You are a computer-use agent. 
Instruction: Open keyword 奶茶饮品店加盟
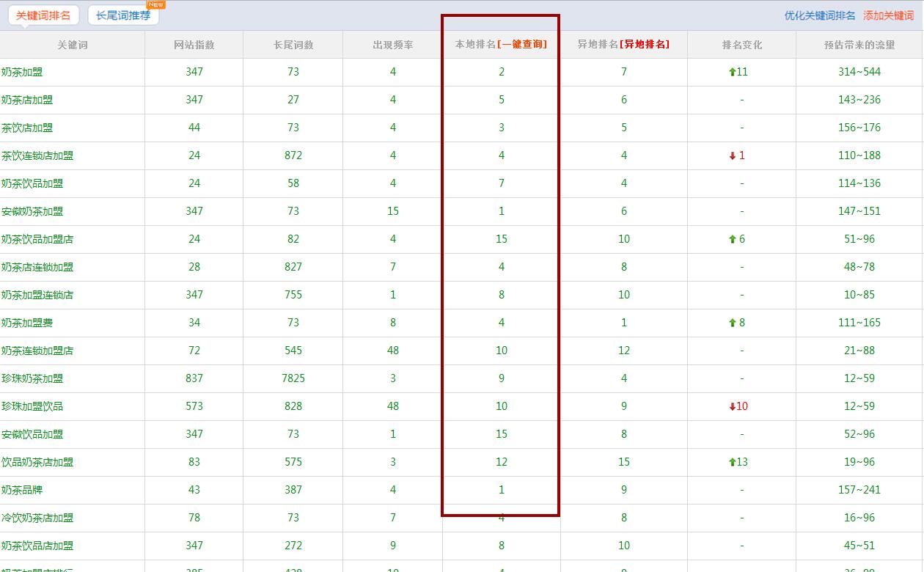click(x=37, y=546)
